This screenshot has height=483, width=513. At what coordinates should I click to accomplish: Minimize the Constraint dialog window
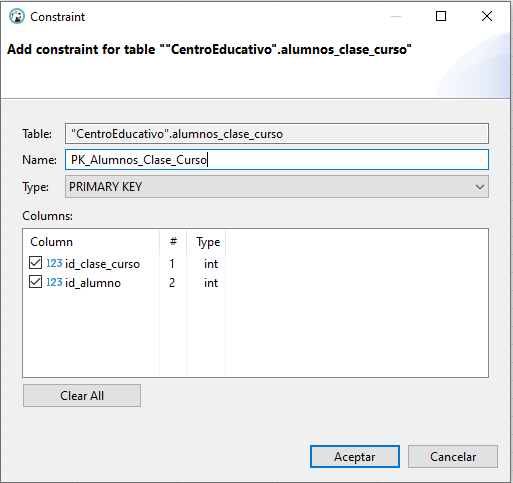(x=396, y=16)
